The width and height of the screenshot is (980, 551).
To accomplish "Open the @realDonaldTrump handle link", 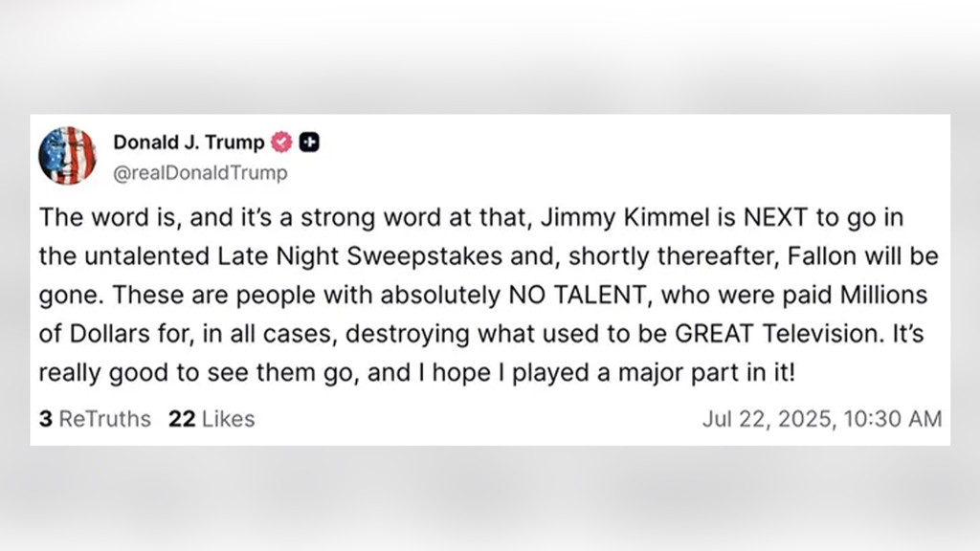I will (x=200, y=172).
